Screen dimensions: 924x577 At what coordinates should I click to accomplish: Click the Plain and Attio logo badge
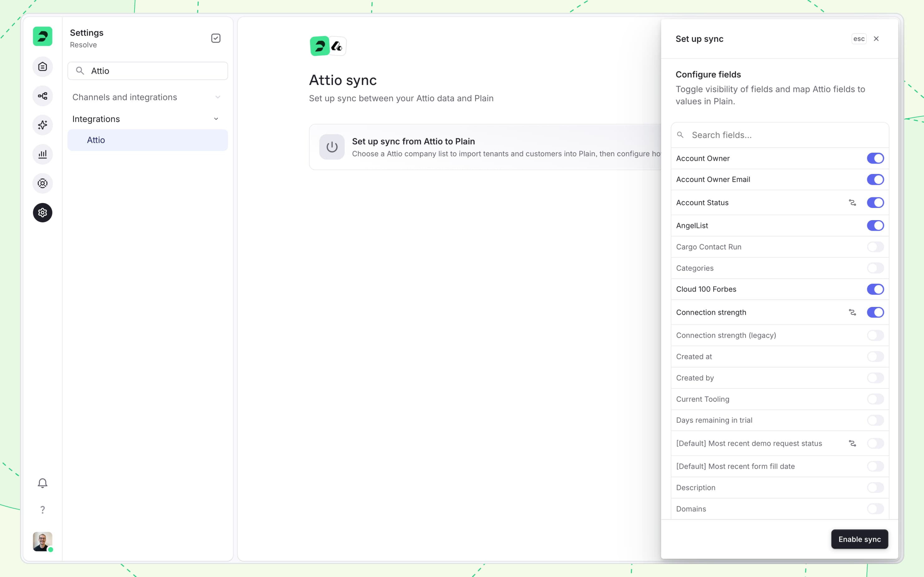328,46
